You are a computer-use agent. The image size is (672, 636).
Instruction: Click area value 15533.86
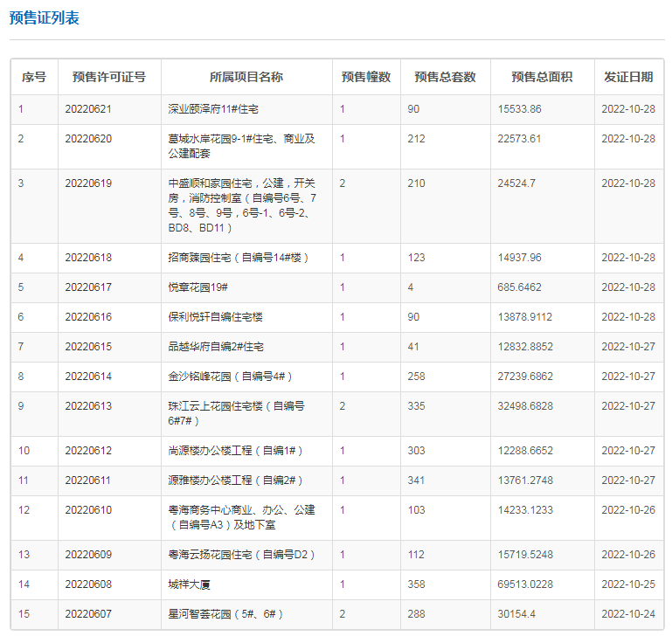coord(519,109)
